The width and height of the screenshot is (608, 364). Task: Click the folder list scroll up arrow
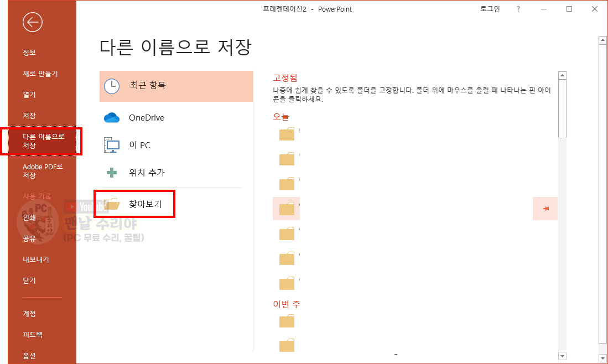coord(562,76)
